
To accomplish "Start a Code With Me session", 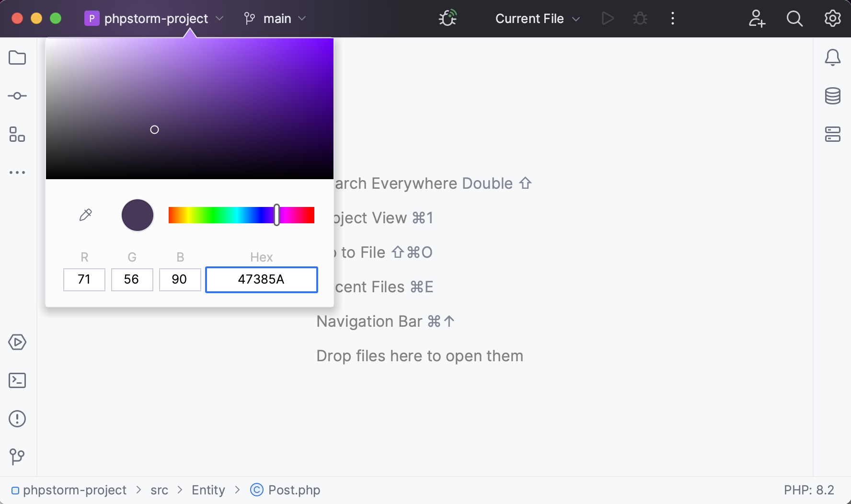I will click(757, 19).
